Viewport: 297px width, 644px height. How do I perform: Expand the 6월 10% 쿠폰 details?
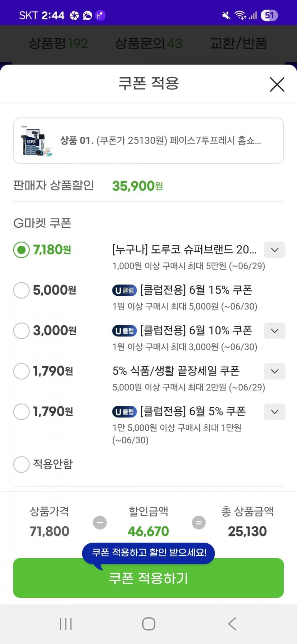274,331
